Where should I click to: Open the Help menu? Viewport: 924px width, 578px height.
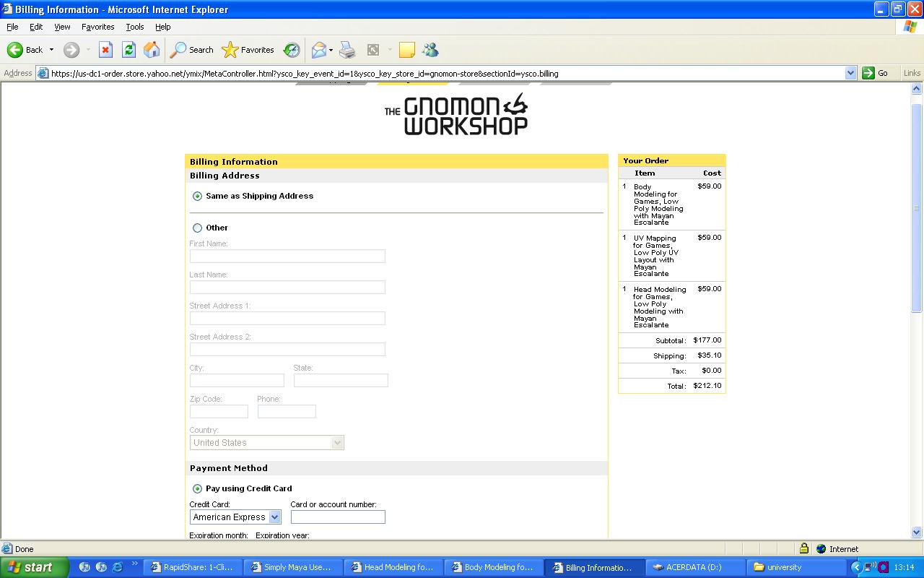click(x=163, y=27)
